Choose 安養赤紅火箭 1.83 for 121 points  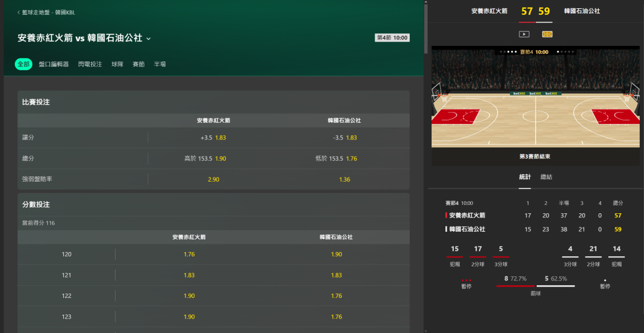click(x=189, y=275)
